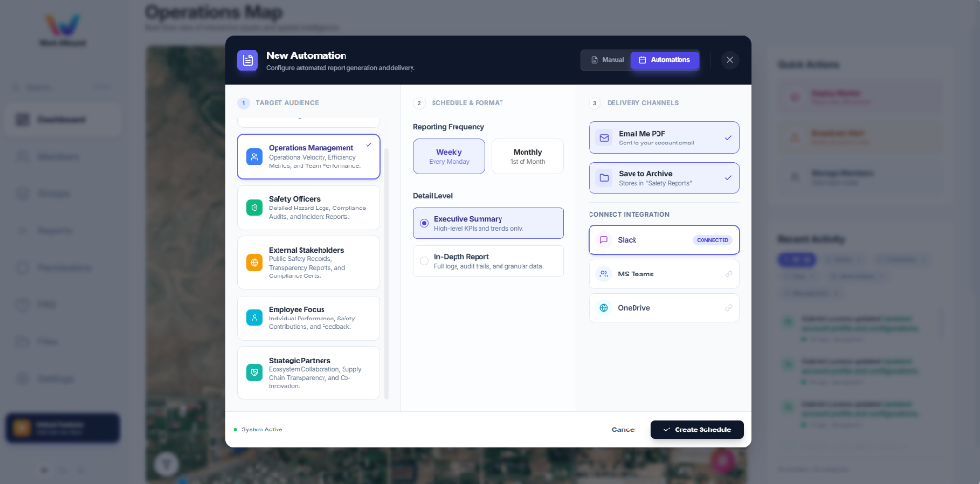Click the Target Audience step heading
This screenshot has width=980, height=484.
287,103
